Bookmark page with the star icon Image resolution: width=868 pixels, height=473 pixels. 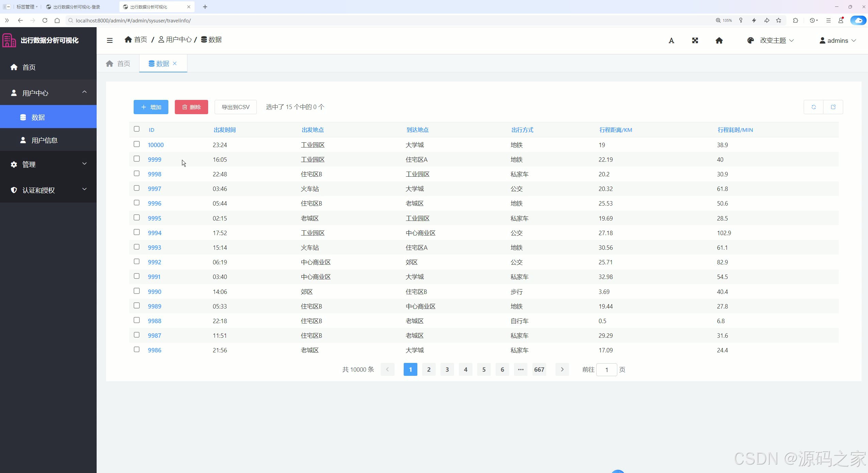point(779,20)
